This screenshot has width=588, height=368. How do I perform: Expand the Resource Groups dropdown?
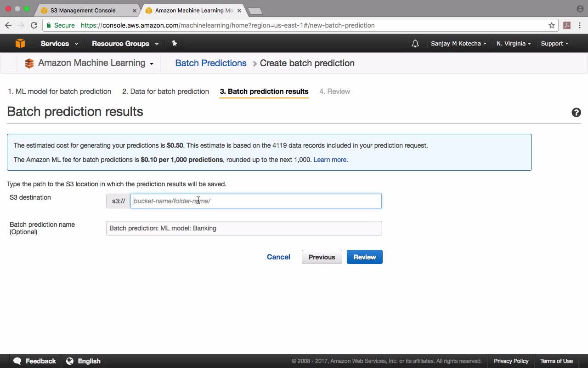click(x=125, y=44)
